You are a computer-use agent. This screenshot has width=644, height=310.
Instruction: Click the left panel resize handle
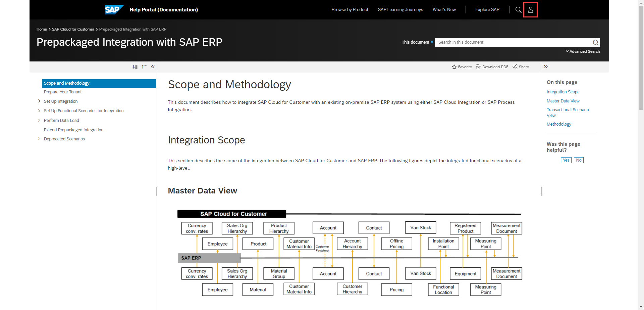[157, 191]
